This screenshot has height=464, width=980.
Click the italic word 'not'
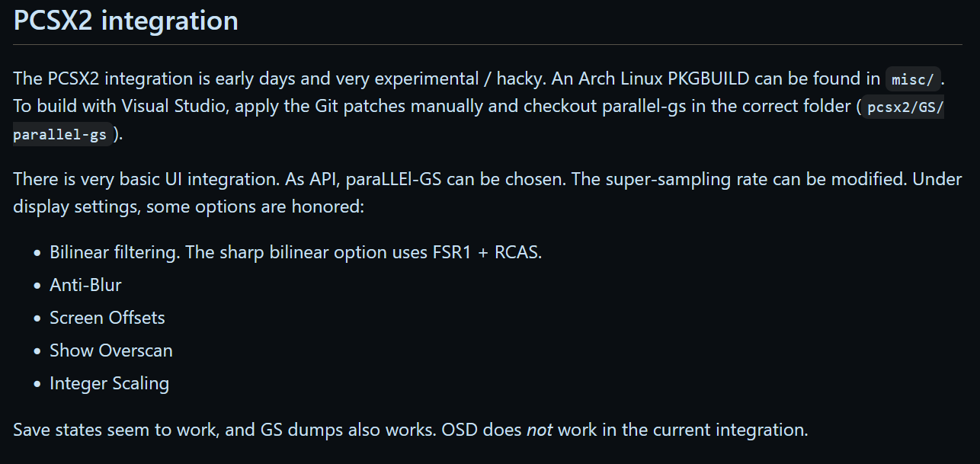pyautogui.click(x=540, y=430)
